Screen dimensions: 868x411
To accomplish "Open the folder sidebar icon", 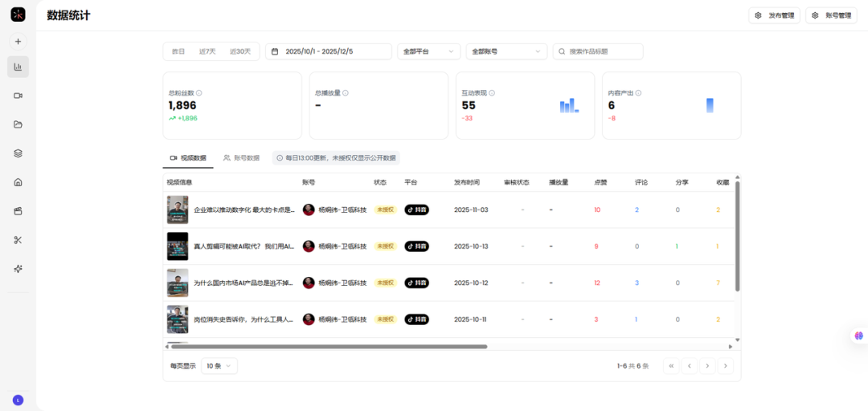I will pos(18,124).
